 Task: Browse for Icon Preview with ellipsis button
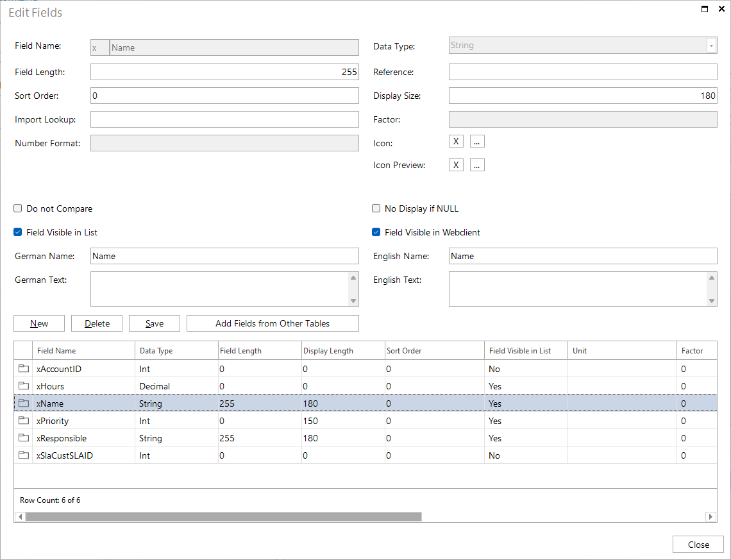pyautogui.click(x=477, y=165)
